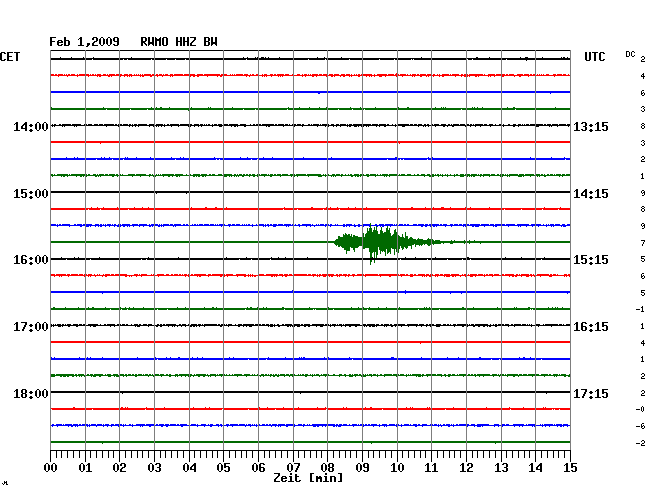Select DC value -1 in the right column
The image size is (650, 494).
pyautogui.click(x=640, y=309)
